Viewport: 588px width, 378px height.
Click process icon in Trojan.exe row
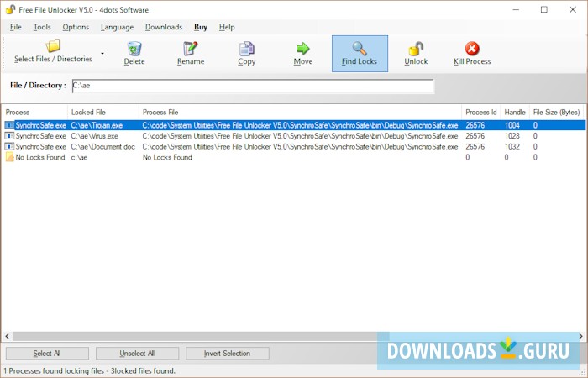[x=9, y=125]
